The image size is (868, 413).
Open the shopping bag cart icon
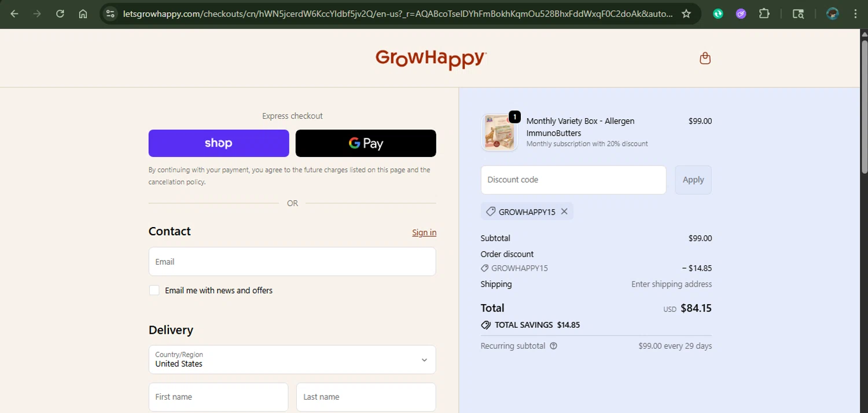[705, 58]
